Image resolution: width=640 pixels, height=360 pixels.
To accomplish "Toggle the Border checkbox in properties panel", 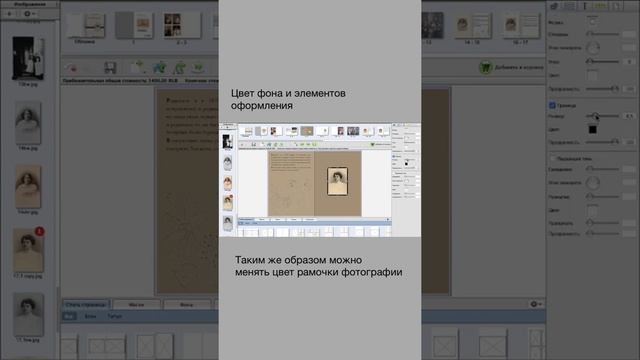I will tap(552, 105).
